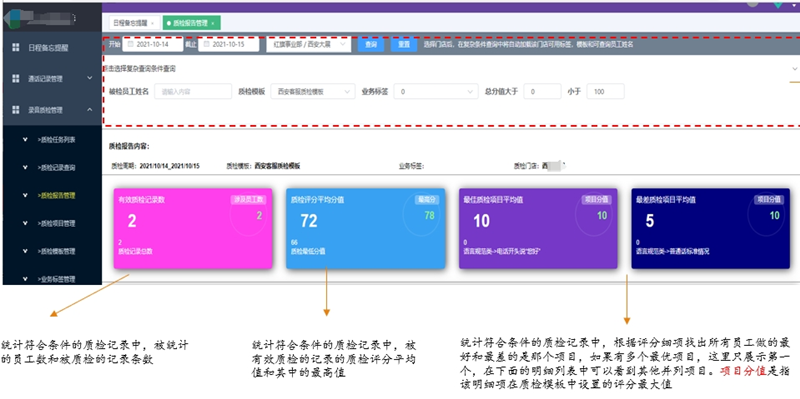Click the arrow icon before 质检项目管理
Screen dimensions: 800x399
pos(25,223)
